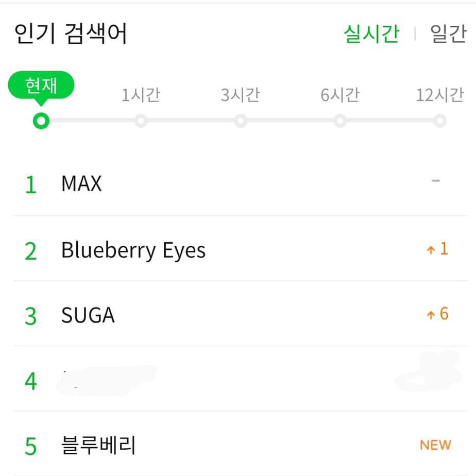Click the NEW badge beside 블루베리
Screen dimensions: 476x476
pos(435,445)
